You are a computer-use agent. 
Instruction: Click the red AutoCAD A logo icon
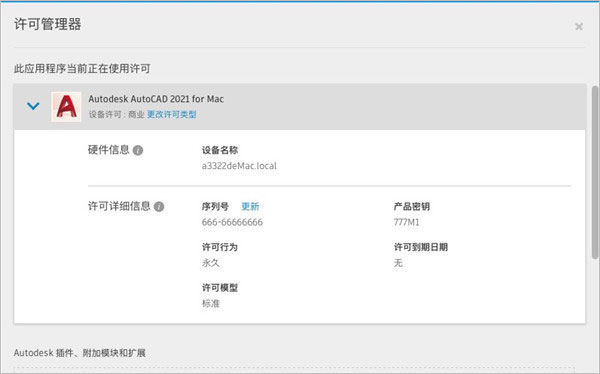click(x=66, y=106)
